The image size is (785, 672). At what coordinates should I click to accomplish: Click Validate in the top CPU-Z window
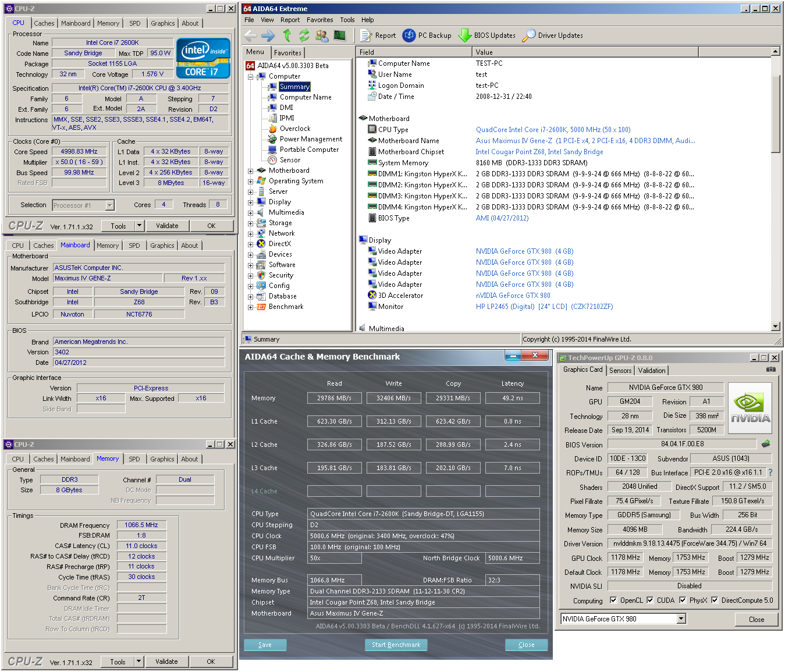pos(167,226)
